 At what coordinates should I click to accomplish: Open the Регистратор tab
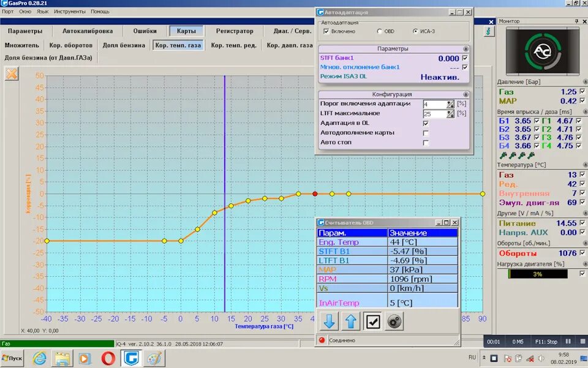235,31
